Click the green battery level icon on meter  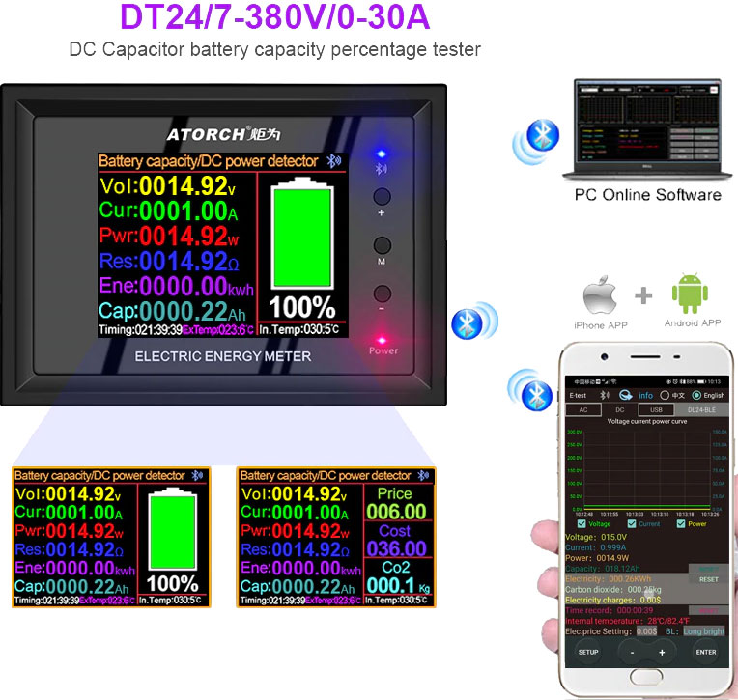[x=302, y=234]
